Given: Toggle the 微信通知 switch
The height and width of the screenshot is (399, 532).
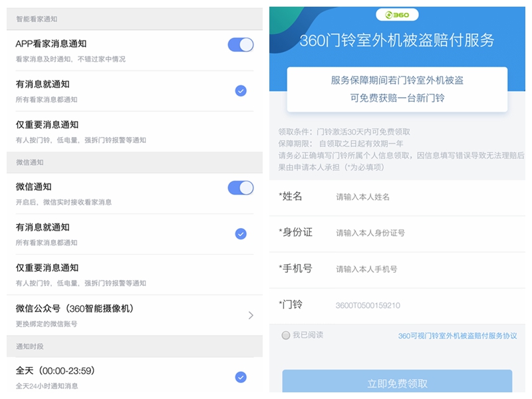Looking at the screenshot, I should [x=241, y=188].
